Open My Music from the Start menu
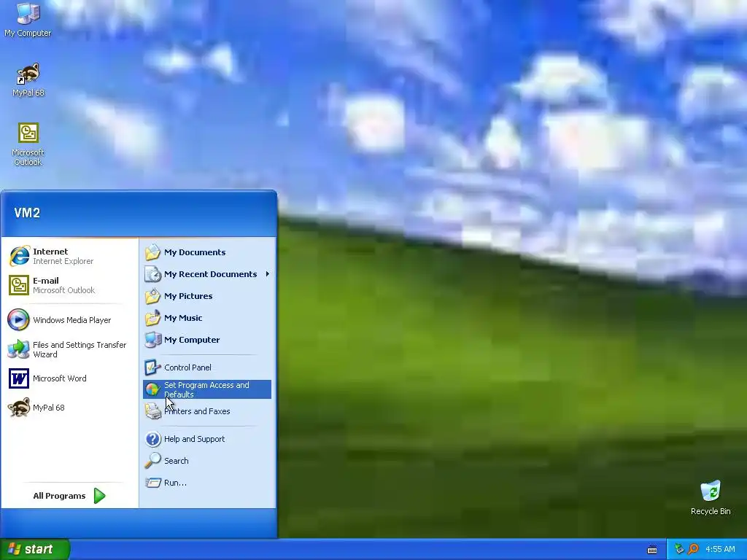 [x=207, y=318]
